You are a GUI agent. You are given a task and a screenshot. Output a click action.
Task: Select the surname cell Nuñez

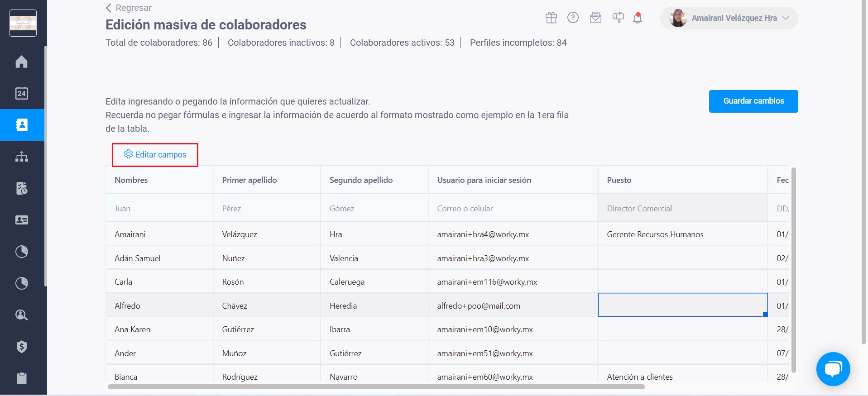tap(267, 258)
